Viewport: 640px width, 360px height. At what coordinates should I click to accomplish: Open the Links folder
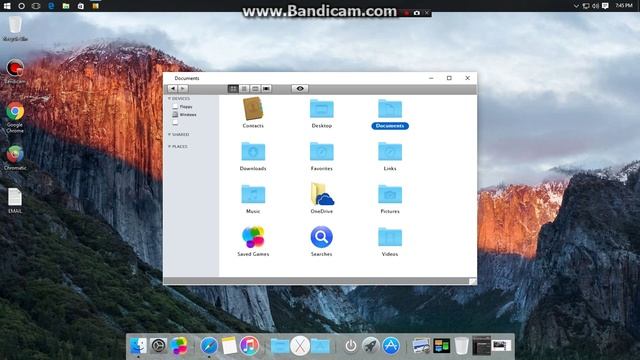390,151
